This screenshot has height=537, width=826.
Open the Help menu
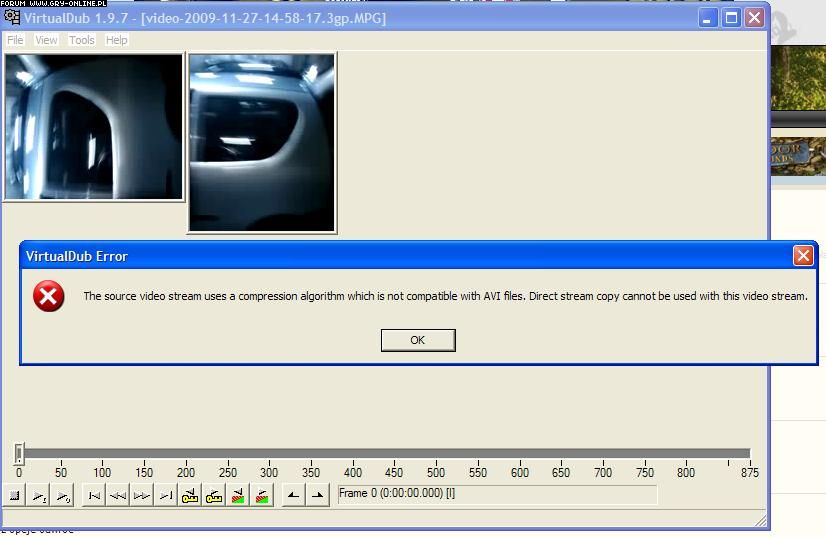116,40
